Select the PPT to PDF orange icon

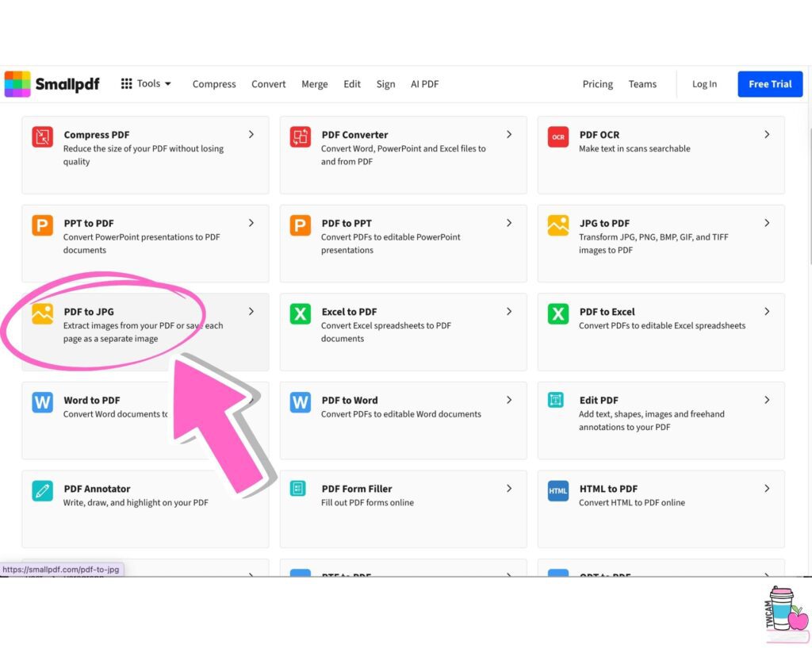click(x=43, y=225)
